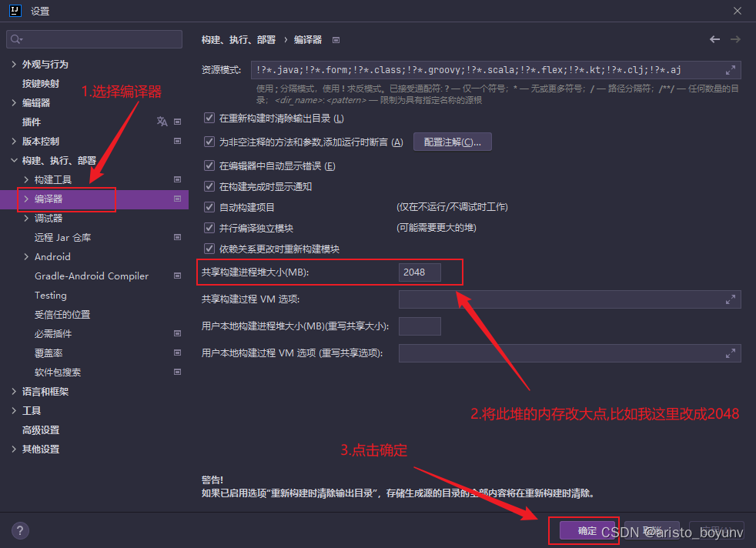This screenshot has width=756, height=548.
Task: Click project-level icon next to 必需插件
Action: tap(177, 334)
